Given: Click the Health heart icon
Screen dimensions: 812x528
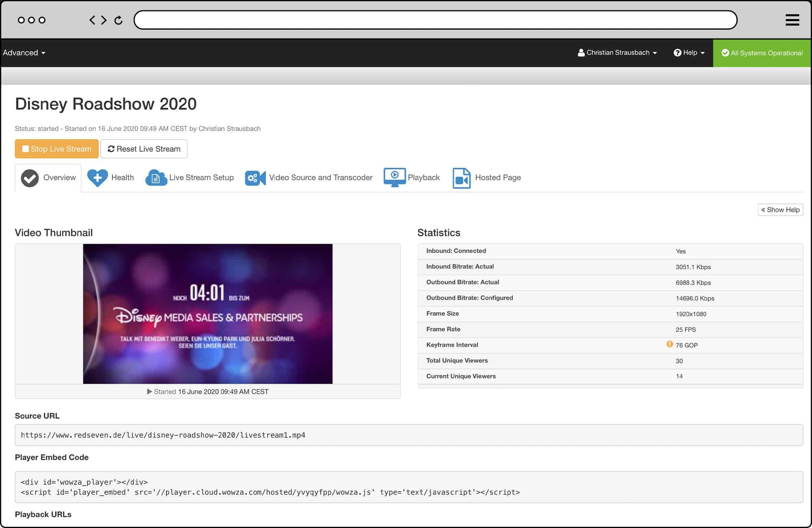Looking at the screenshot, I should 97,178.
